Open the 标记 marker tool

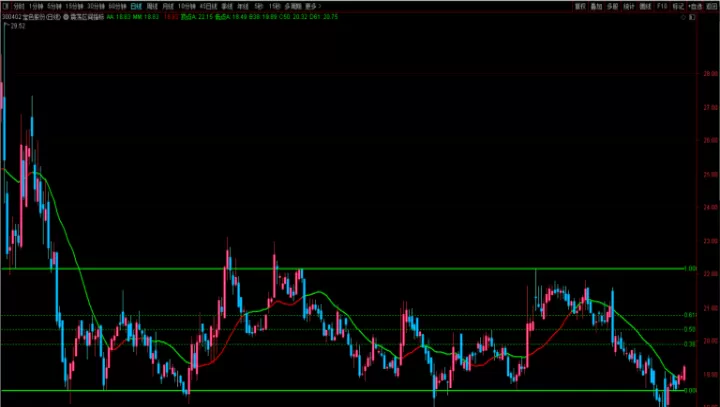(x=678, y=6)
